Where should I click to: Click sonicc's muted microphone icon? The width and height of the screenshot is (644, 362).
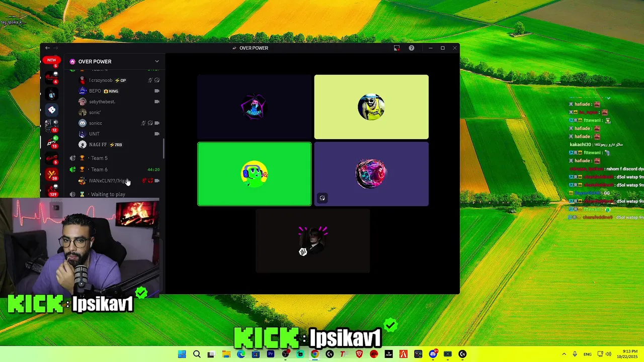pos(143,123)
